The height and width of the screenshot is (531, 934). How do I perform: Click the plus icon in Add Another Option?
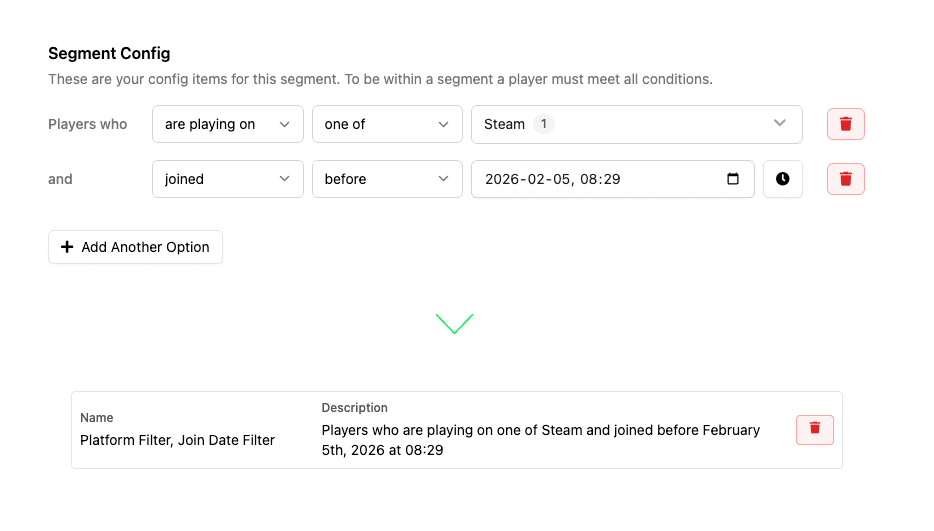pyautogui.click(x=68, y=247)
